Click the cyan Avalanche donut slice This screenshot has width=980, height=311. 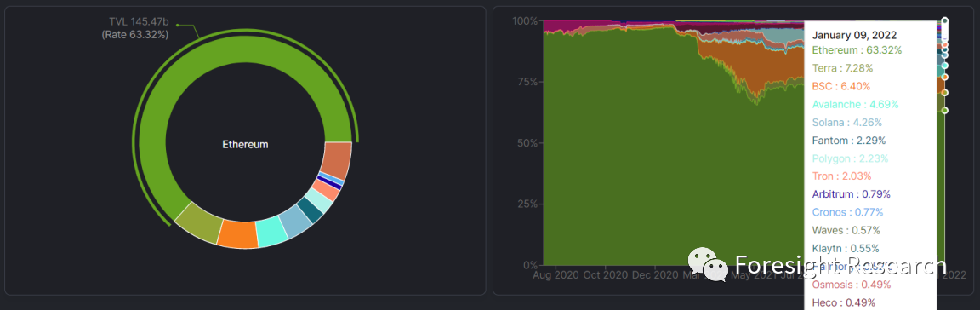pos(272,232)
